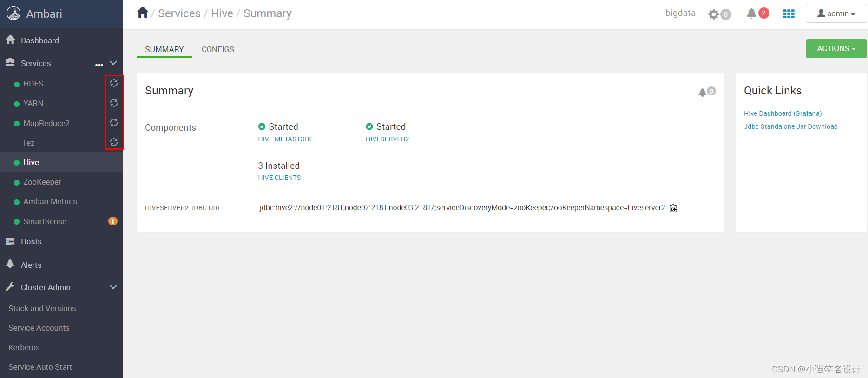Open Hive Dashboard (Grafana) quick link
Viewport: 868px width, 378px height.
point(783,113)
